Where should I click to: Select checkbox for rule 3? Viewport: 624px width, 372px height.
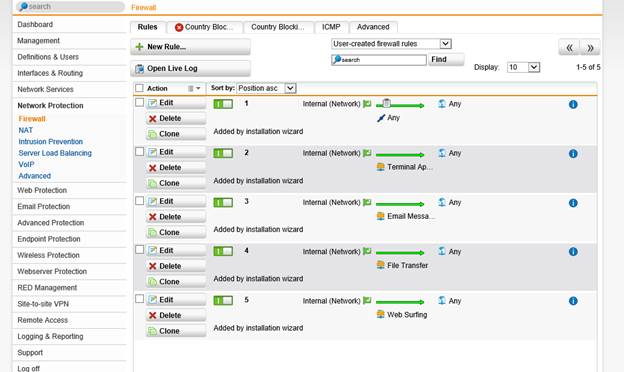point(139,201)
